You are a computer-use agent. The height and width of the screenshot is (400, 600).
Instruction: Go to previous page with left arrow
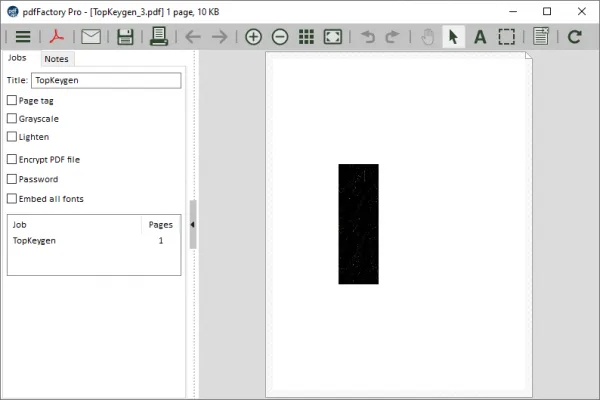click(193, 37)
